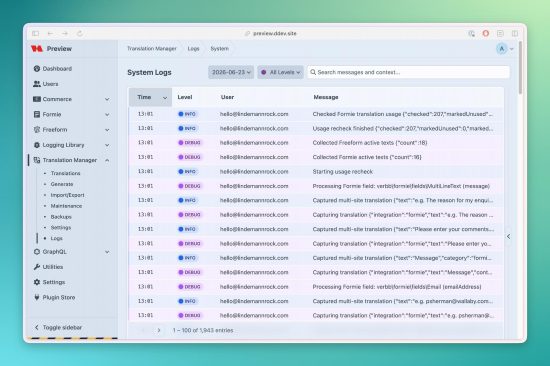Open the details panel side chevron
Image resolution: width=550 pixels, height=366 pixels.
509,237
